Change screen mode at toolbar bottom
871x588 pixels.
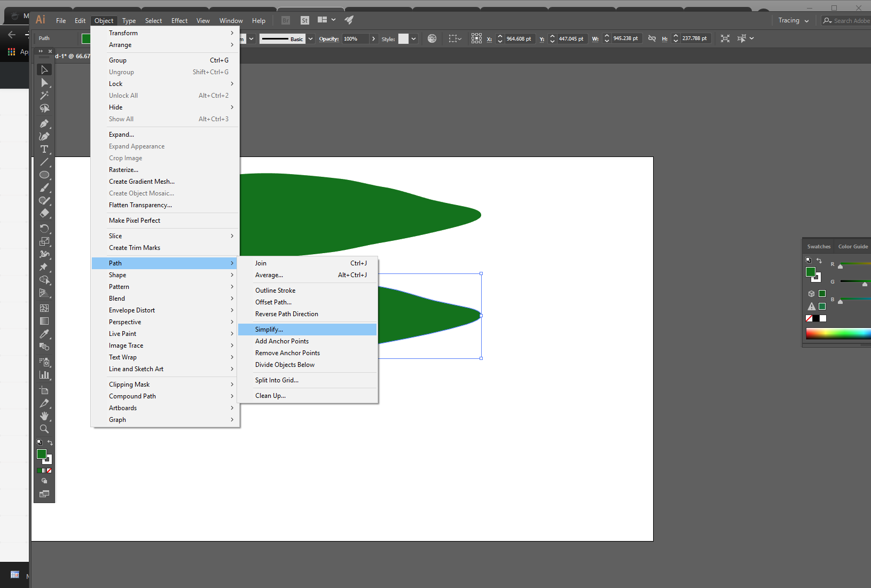coord(44,494)
